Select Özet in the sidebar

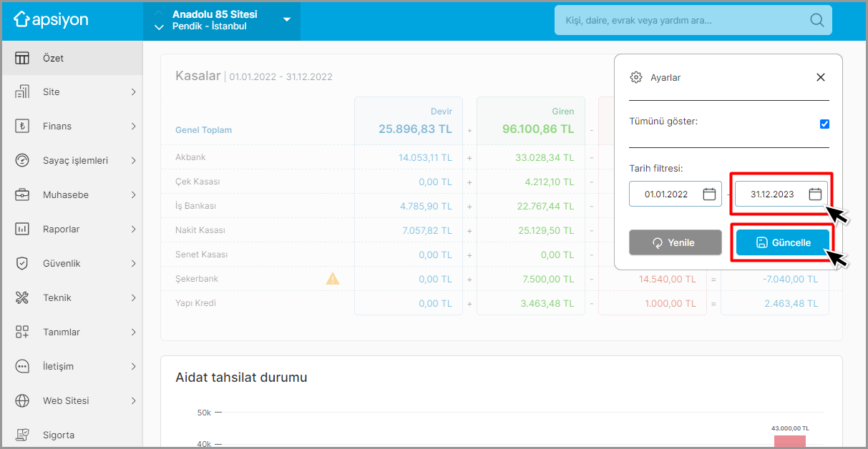72,58
